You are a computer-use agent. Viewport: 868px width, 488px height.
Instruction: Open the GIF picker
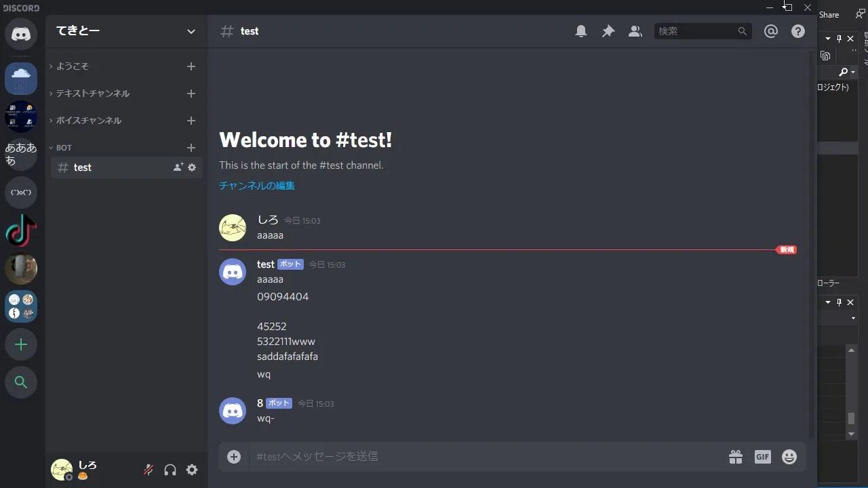[x=763, y=457]
